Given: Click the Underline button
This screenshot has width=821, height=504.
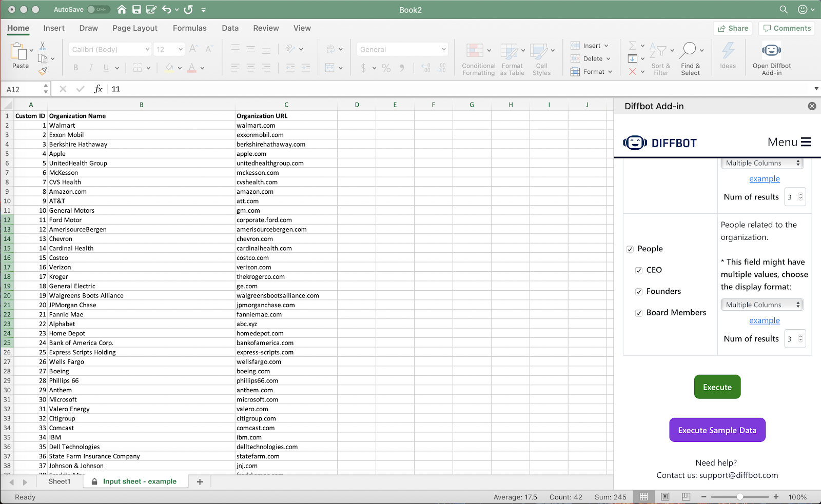Looking at the screenshot, I should (x=106, y=68).
